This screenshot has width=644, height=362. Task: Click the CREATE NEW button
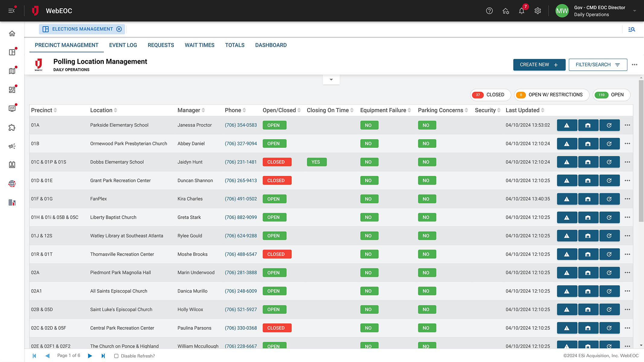tap(539, 65)
